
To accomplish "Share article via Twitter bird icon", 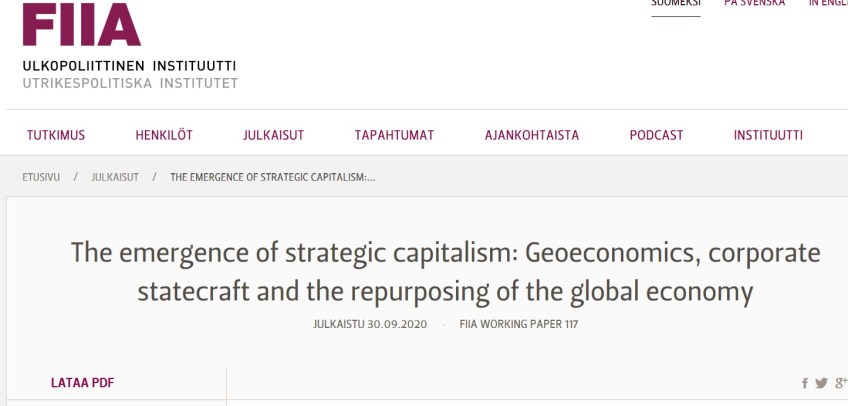I will (x=822, y=383).
